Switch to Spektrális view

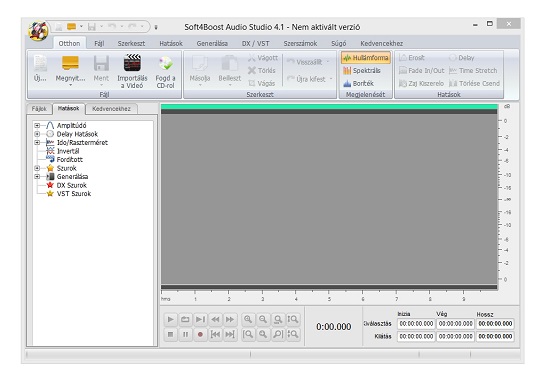click(362, 71)
